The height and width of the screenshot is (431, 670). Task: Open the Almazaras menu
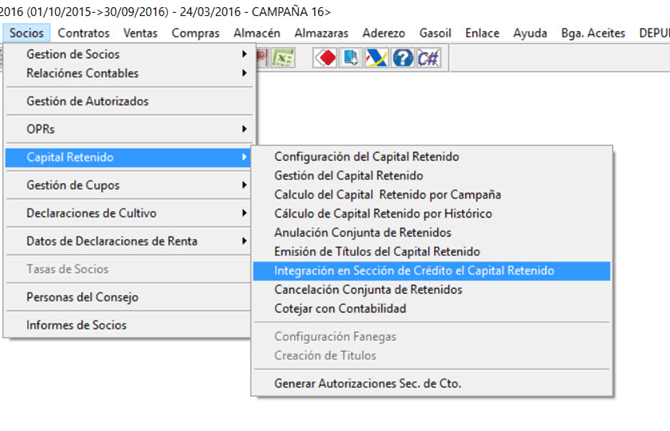click(x=321, y=33)
